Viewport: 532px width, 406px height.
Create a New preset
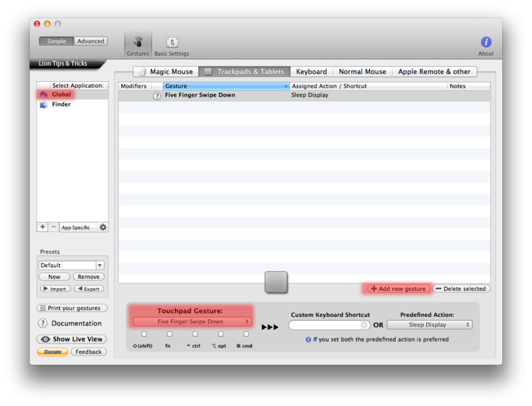[x=55, y=277]
